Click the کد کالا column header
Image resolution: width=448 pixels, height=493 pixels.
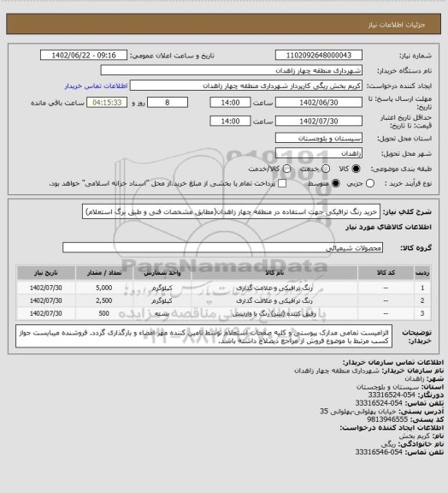tap(386, 273)
